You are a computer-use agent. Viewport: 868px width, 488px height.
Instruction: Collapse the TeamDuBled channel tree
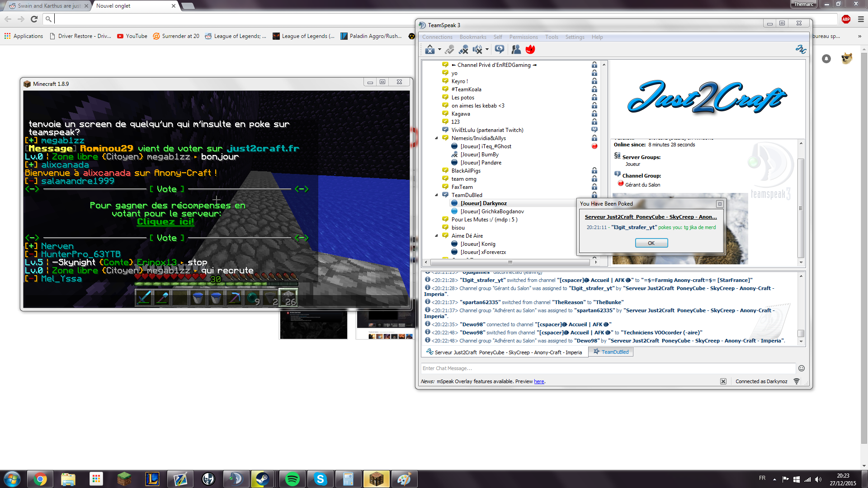(x=436, y=195)
